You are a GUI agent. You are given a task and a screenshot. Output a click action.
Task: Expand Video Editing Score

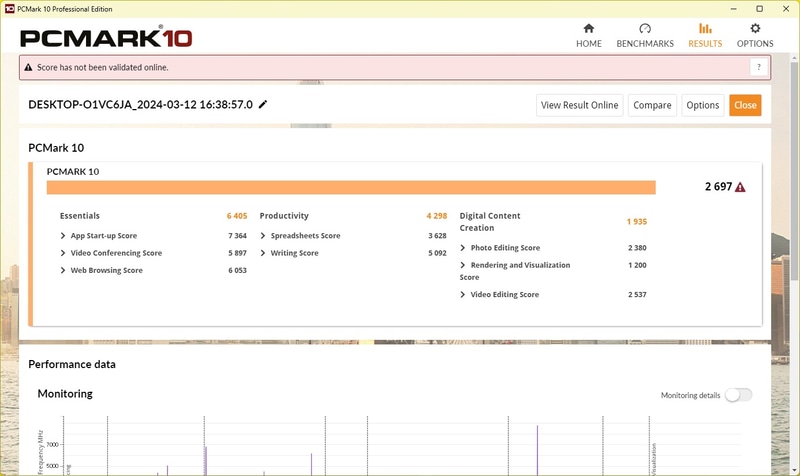(463, 294)
